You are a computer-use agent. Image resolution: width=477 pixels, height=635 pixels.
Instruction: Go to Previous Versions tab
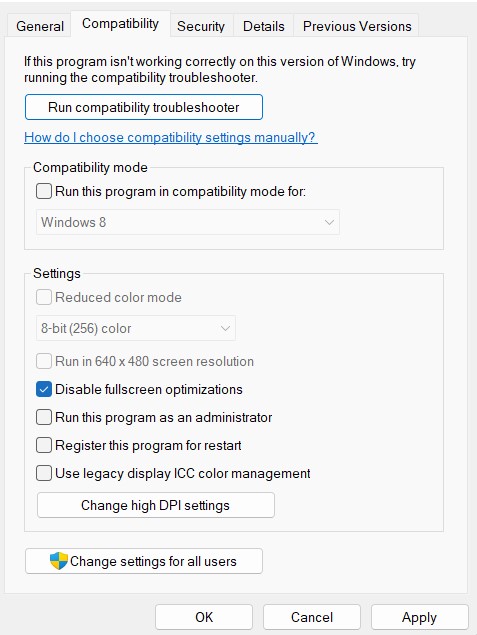[x=357, y=26]
